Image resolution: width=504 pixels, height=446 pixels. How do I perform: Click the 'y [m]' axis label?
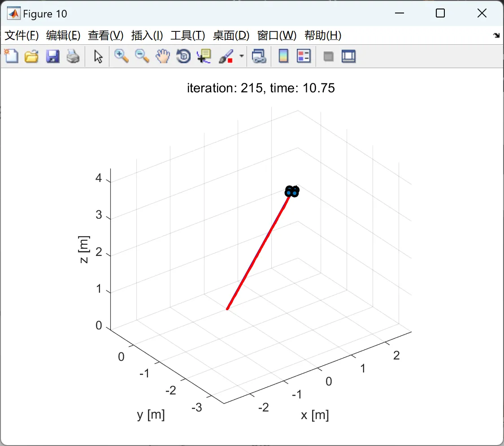pyautogui.click(x=151, y=415)
